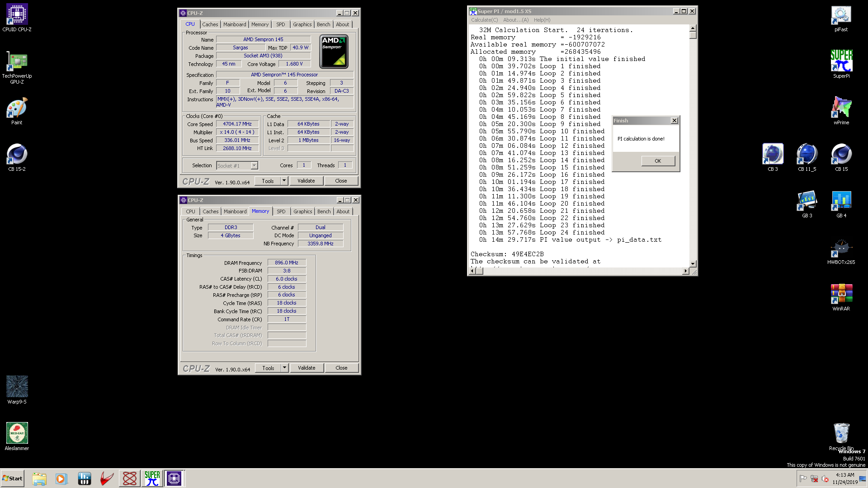Open wPrime desktop shortcut
The width and height of the screenshot is (868, 488).
point(841,111)
